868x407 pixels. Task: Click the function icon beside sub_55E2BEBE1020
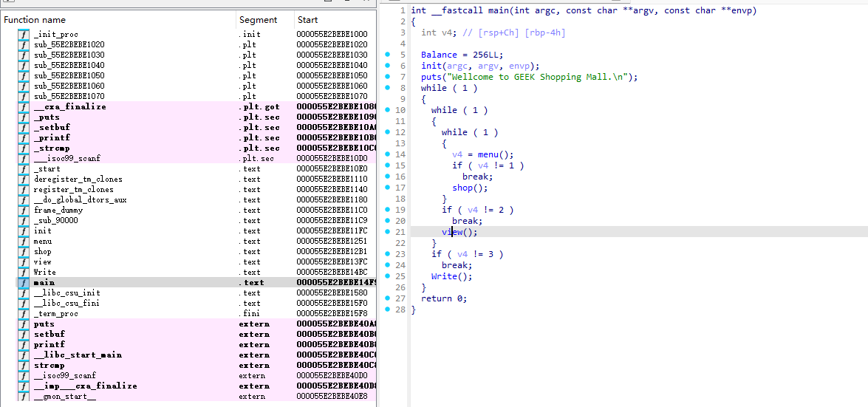click(24, 44)
